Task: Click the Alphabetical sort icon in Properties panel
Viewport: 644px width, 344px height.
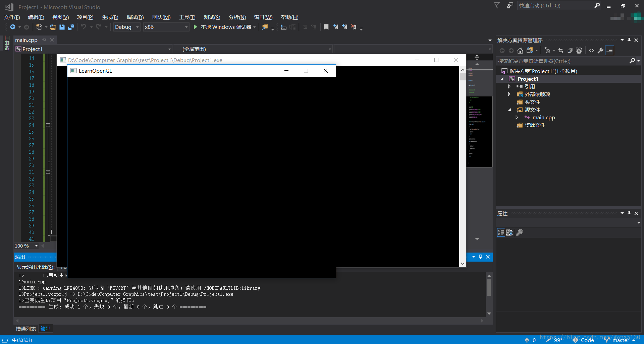Action: (x=509, y=232)
